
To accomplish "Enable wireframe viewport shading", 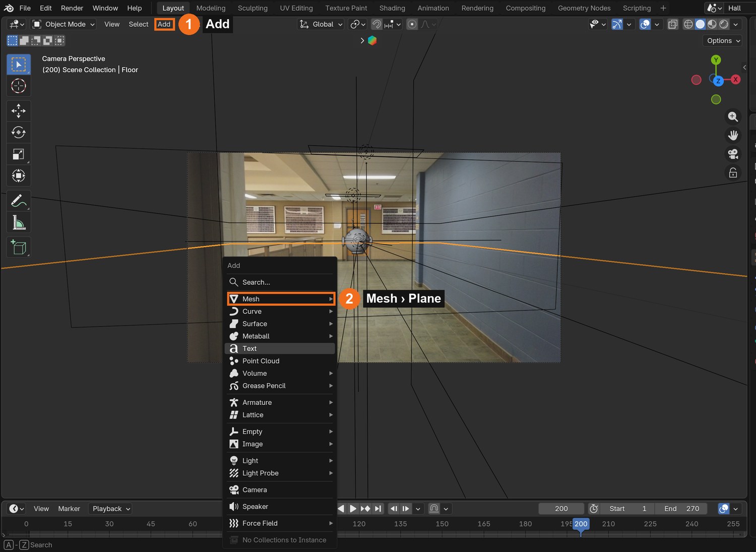I will coord(688,24).
